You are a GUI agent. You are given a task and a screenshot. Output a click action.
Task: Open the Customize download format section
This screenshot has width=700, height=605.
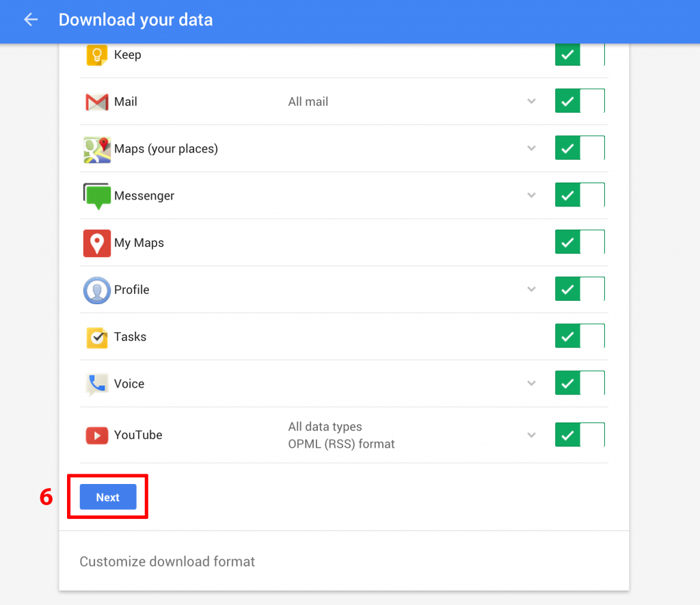point(167,561)
